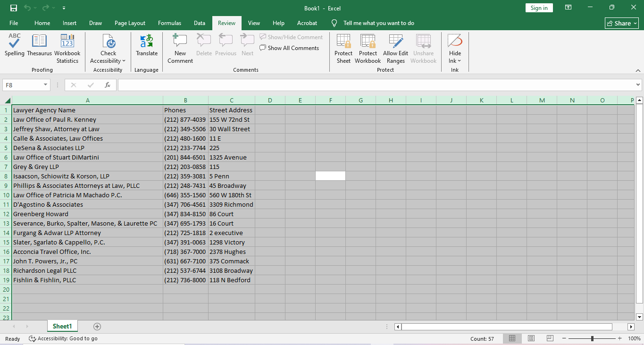644x345 pixels.
Task: Insert a New Comment
Action: tap(180, 47)
